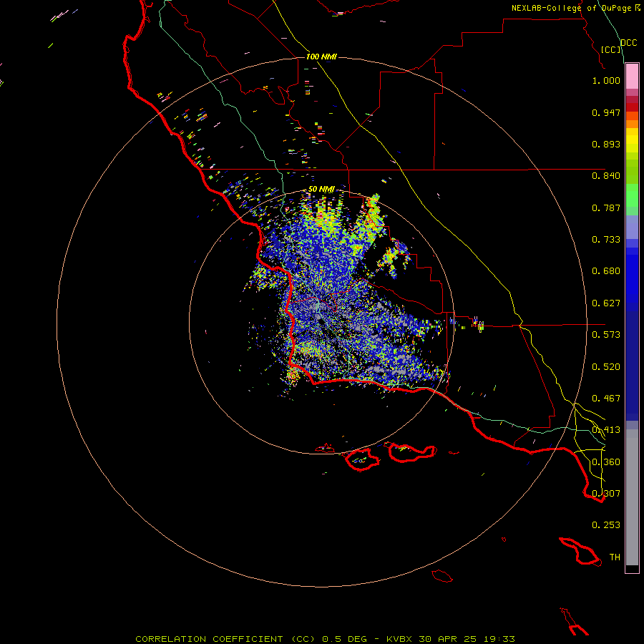644x644 pixels.
Task: Click the [CC] unit label
Action: click(x=611, y=49)
